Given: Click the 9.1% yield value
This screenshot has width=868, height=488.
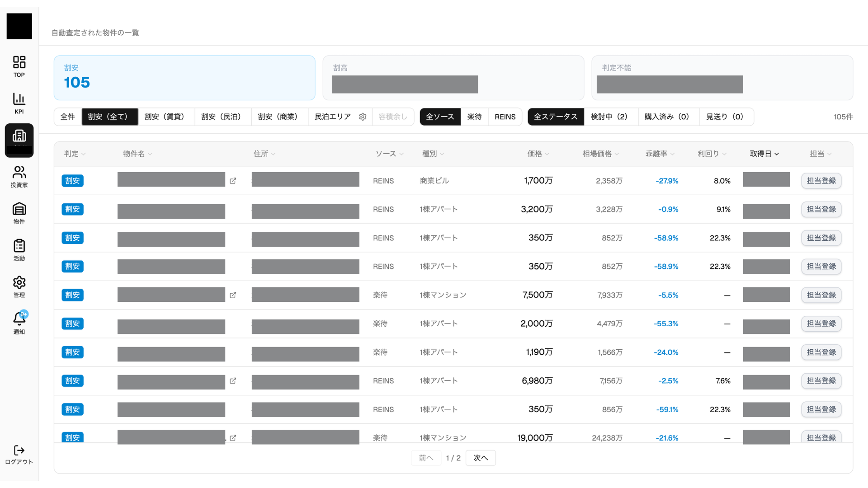Looking at the screenshot, I should coord(723,209).
